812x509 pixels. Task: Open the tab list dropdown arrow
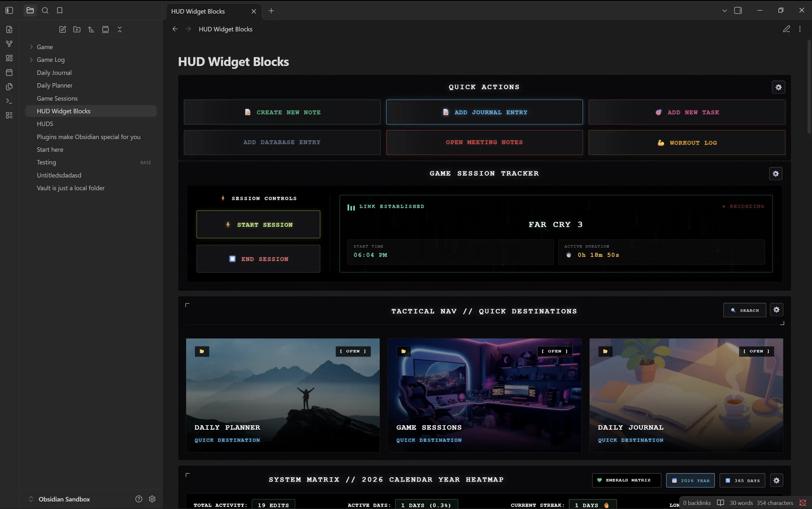pyautogui.click(x=724, y=11)
